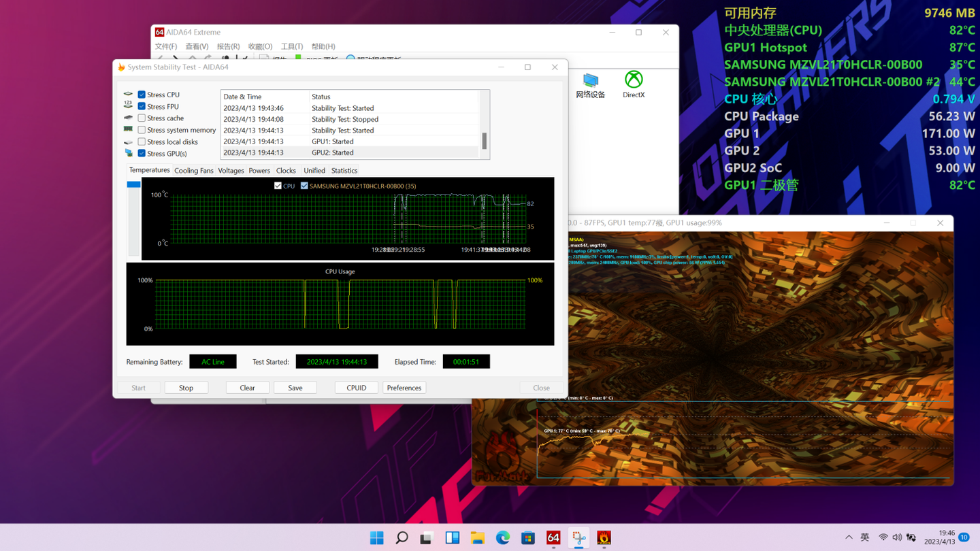This screenshot has height=551, width=980.
Task: Open the Widgets panel icon
Action: [452, 538]
